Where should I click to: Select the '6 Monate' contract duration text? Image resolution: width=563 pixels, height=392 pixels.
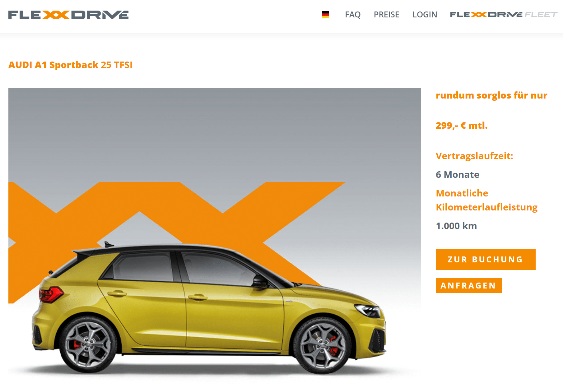click(458, 174)
